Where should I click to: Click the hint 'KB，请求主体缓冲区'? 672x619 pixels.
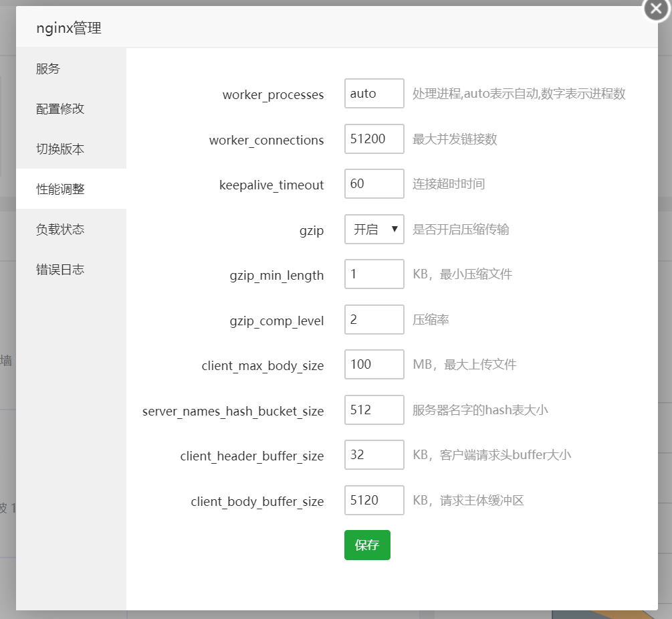(x=468, y=500)
